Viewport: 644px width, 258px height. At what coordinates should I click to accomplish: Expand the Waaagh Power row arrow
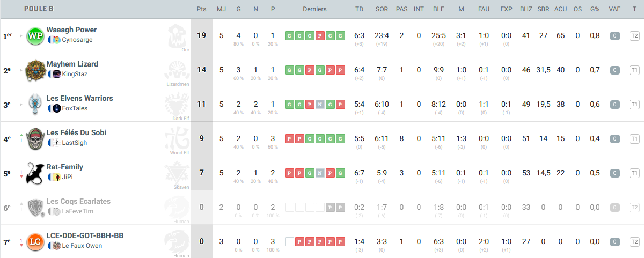tap(22, 36)
